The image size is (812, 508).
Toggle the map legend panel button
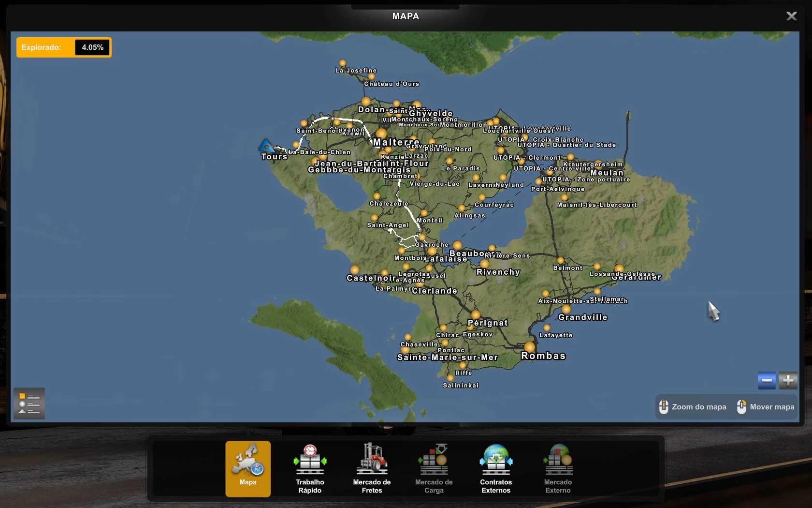(x=29, y=403)
